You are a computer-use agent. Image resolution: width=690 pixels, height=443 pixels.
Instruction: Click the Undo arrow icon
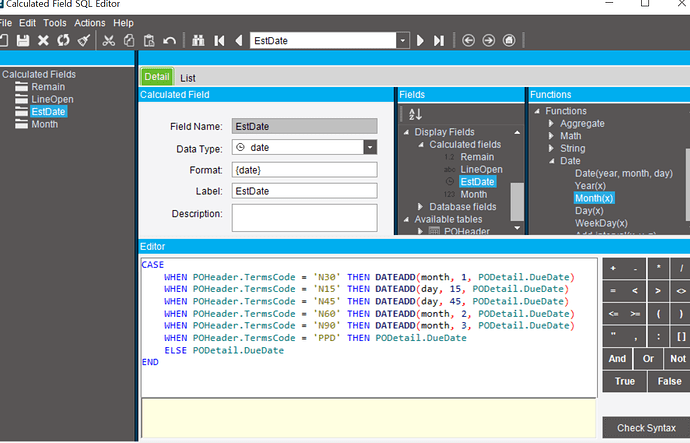(x=169, y=41)
